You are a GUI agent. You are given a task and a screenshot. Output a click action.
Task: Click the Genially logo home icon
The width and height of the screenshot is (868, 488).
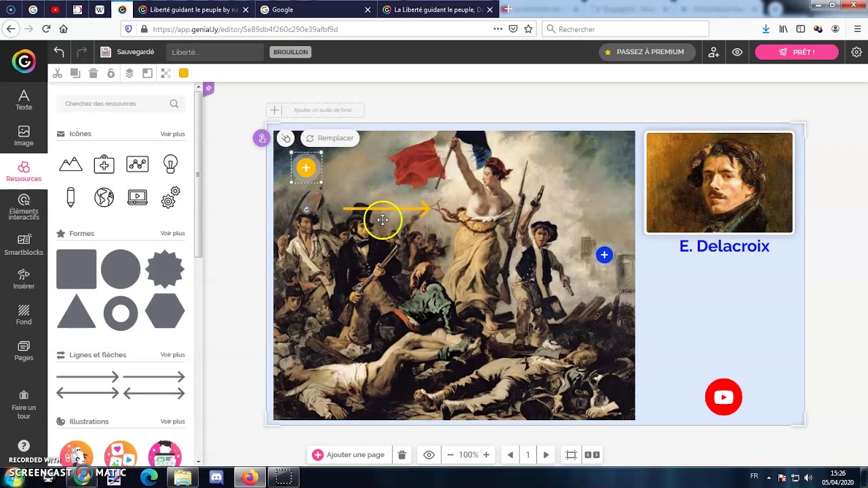pos(24,62)
